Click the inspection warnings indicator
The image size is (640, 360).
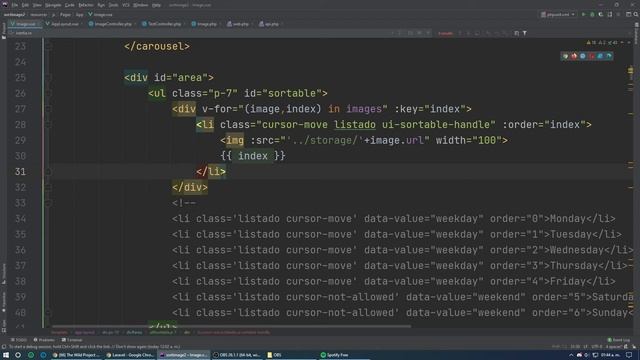603,42
